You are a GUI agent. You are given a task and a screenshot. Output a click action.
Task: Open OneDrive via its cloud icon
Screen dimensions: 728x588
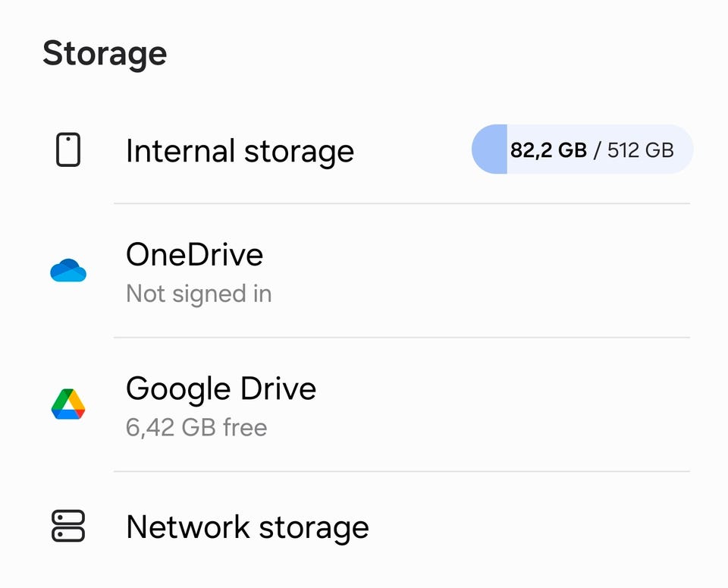[x=68, y=270]
